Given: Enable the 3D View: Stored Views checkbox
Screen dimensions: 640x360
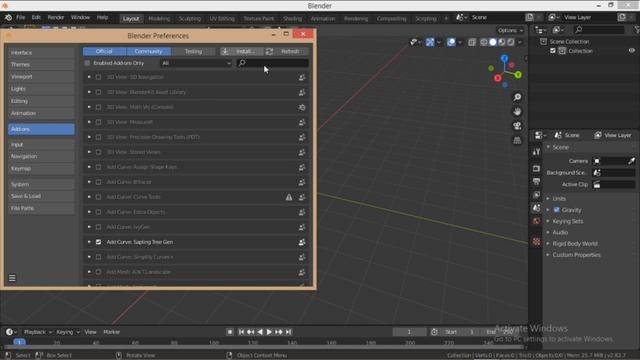Looking at the screenshot, I should (x=98, y=152).
